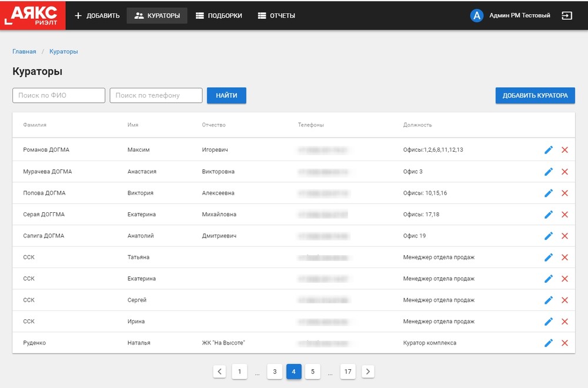The image size is (588, 388).
Task: Focus the Поиск по ФИО field
Action: [x=59, y=95]
